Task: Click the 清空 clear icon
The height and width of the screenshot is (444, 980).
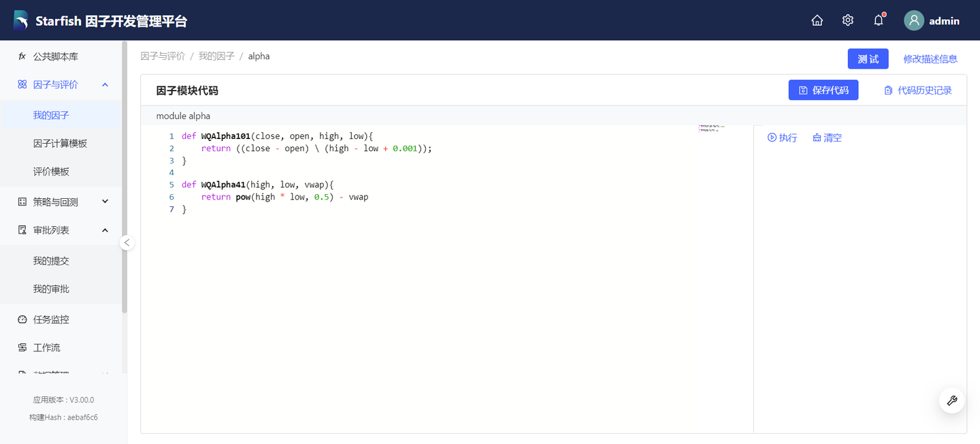Action: point(817,138)
